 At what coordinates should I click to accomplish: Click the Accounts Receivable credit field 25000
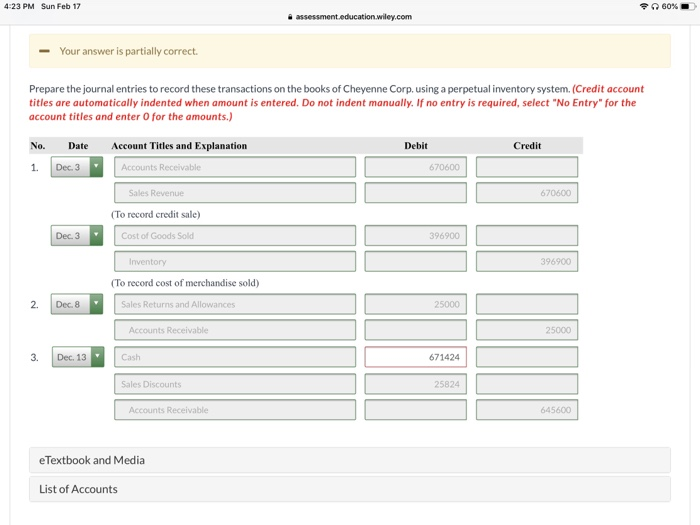[527, 330]
